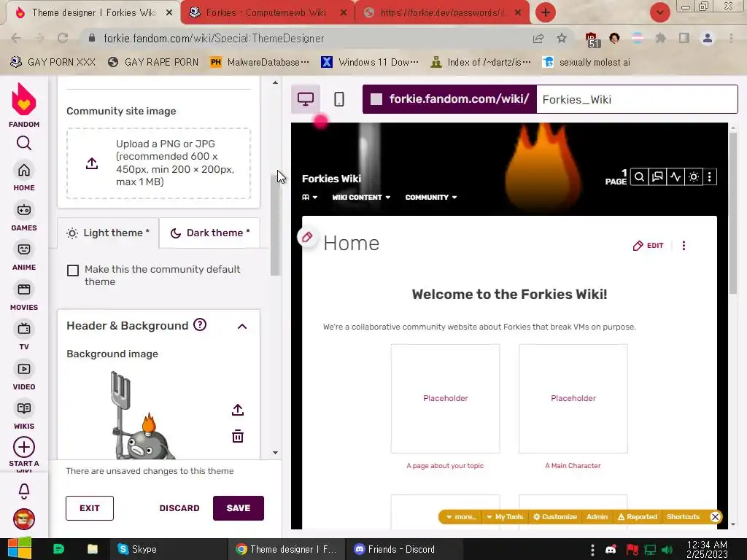The width and height of the screenshot is (747, 560).
Task: Bookmark this page with the star icon
Action: 562,38
